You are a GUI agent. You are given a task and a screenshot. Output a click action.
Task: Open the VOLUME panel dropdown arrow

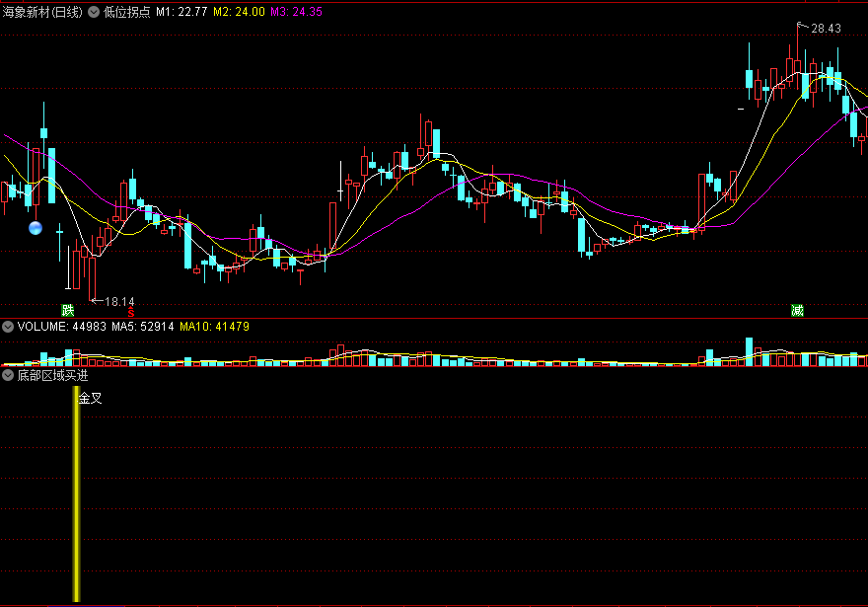(x=8, y=327)
